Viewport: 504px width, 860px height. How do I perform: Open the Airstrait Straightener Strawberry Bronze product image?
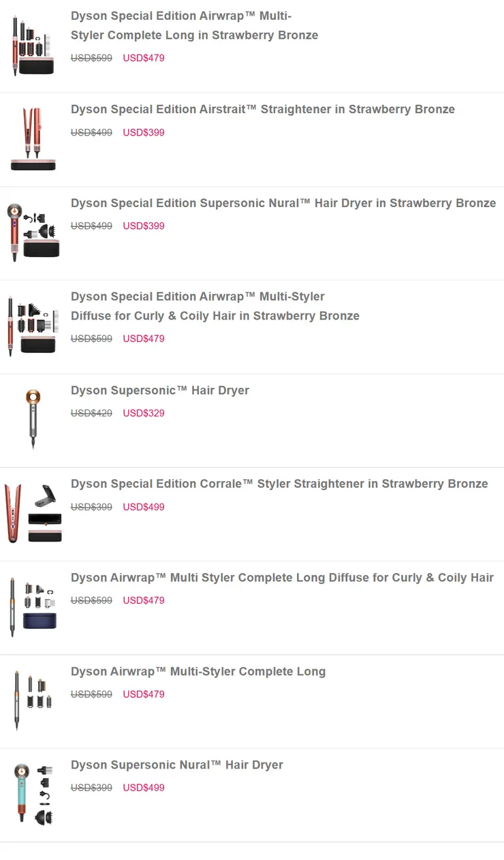coord(33,139)
